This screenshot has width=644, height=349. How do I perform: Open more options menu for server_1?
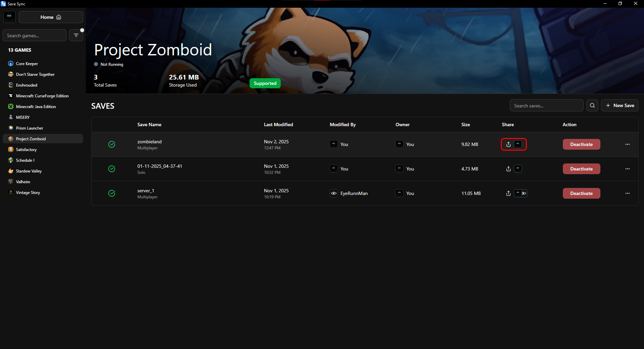point(627,193)
